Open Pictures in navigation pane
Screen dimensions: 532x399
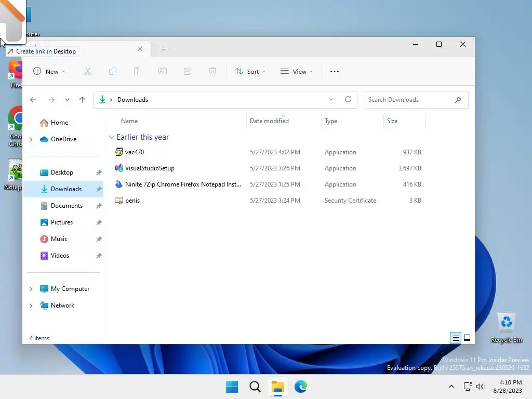click(63, 222)
